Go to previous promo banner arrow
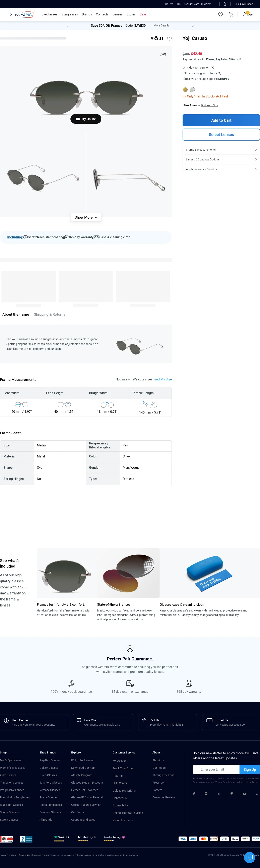260x868 pixels. coord(67,26)
